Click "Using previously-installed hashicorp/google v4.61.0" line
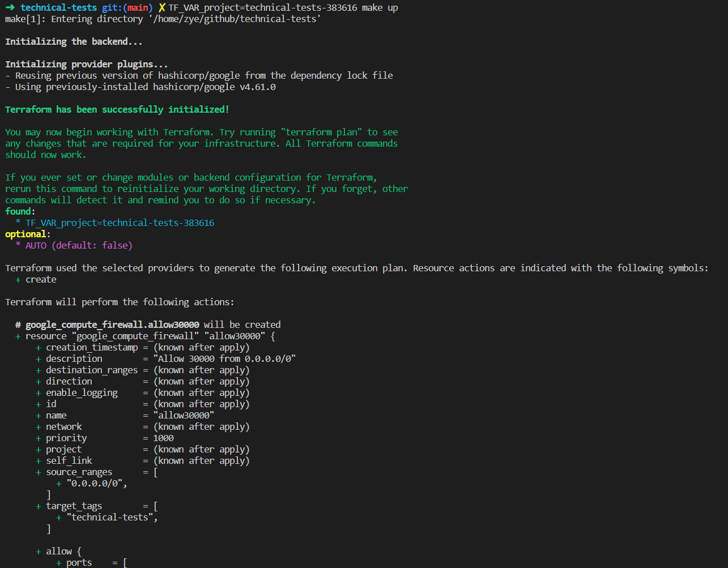Screen dimensions: 728x568 click(141, 87)
